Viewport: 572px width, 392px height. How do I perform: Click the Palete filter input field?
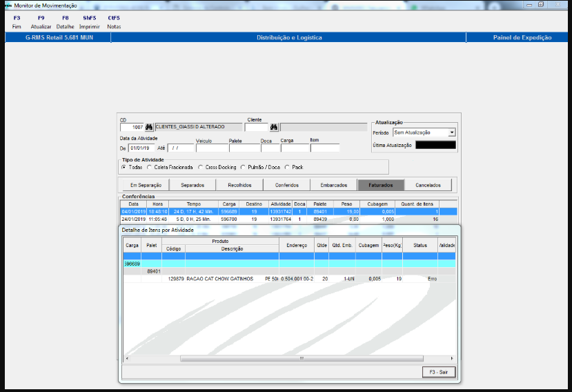(244, 148)
